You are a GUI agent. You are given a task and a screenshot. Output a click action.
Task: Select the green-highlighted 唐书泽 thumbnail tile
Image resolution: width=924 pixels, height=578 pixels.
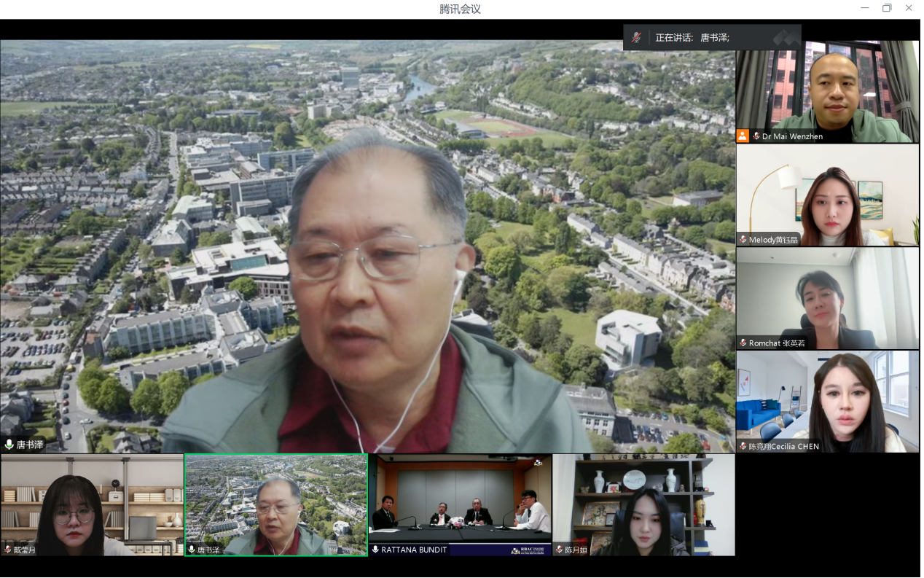click(x=276, y=504)
